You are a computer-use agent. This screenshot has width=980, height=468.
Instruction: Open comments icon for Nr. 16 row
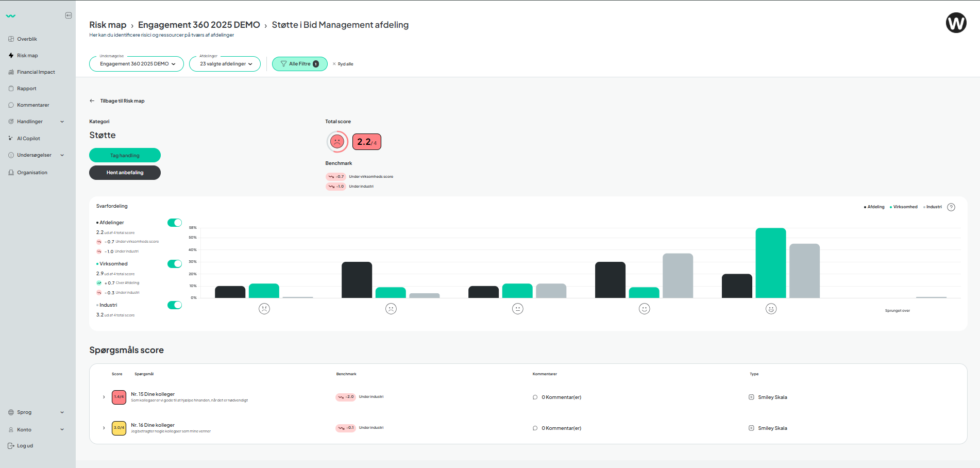coord(535,428)
